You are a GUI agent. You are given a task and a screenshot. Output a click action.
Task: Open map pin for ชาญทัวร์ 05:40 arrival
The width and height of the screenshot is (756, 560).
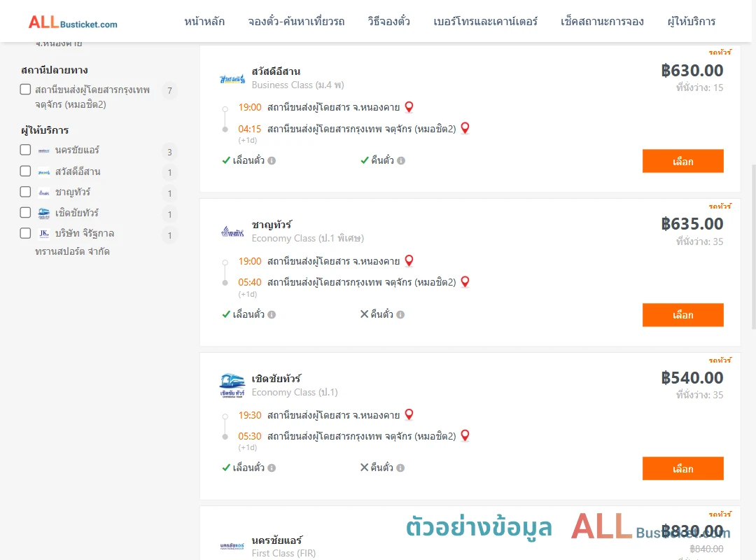[465, 281]
